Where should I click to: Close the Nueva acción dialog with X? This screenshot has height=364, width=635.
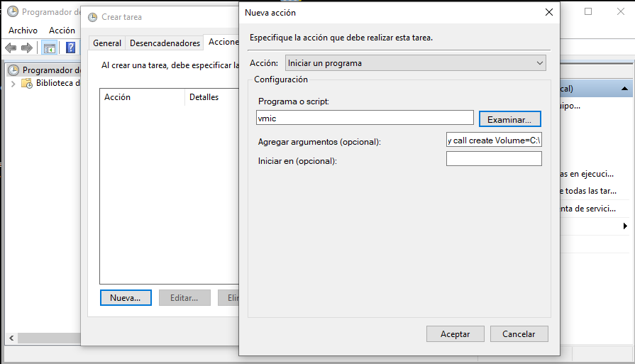click(x=548, y=12)
